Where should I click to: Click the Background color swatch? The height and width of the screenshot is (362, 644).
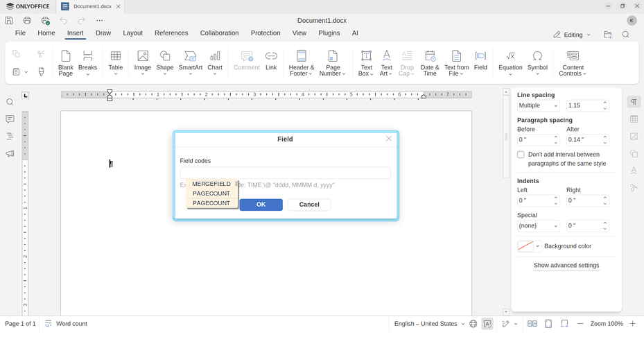pos(525,246)
